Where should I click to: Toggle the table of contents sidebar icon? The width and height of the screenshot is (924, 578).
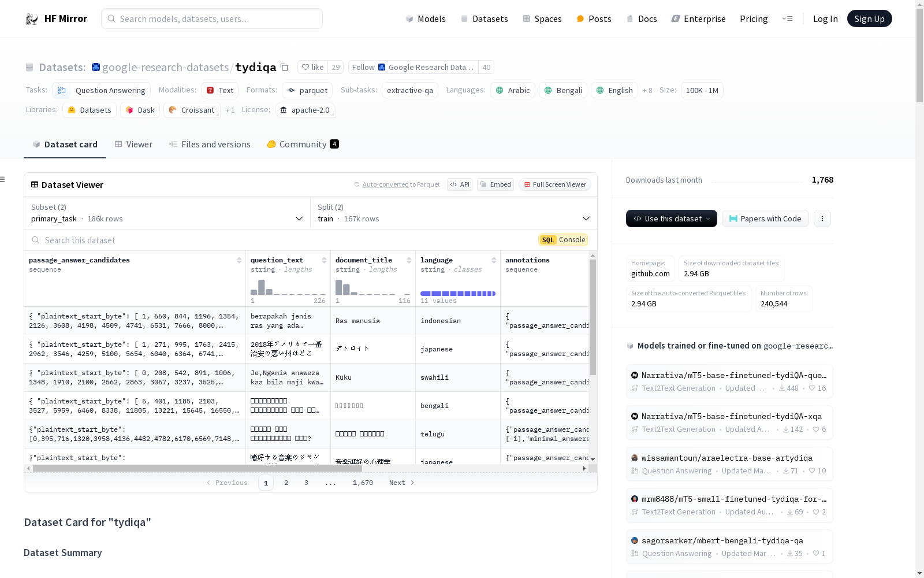click(x=3, y=179)
